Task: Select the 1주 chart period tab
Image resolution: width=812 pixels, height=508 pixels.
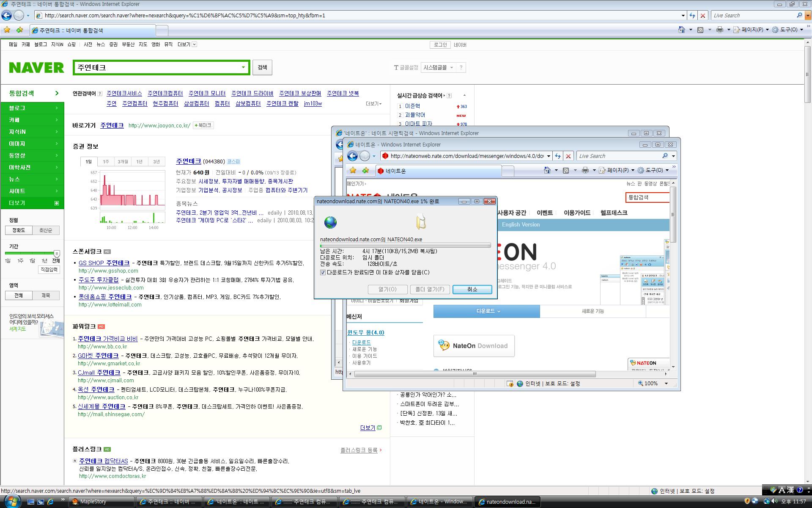Action: tap(106, 162)
